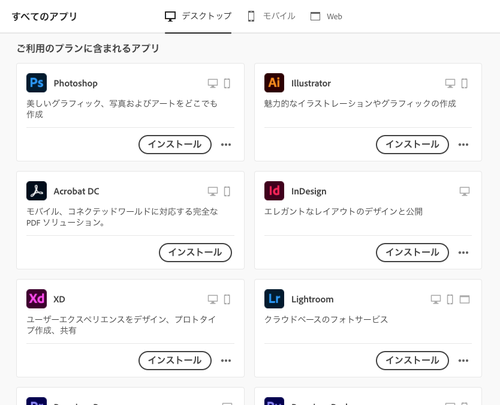Expand the three-dot menu for XD

[x=226, y=360]
